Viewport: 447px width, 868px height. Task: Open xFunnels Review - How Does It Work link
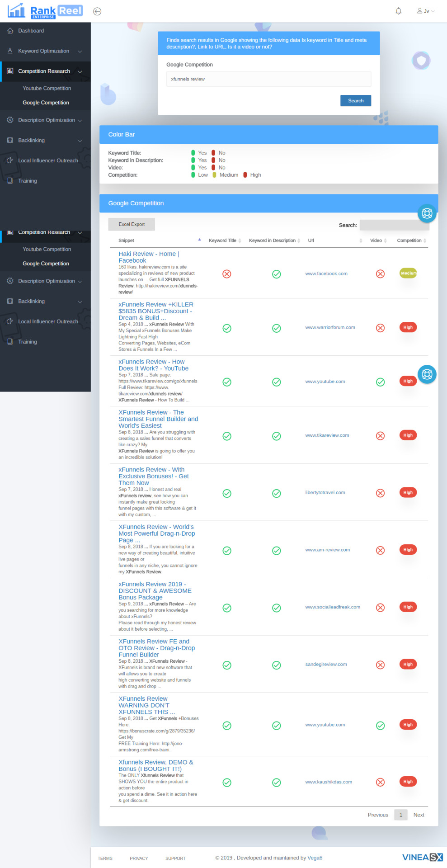tap(154, 365)
